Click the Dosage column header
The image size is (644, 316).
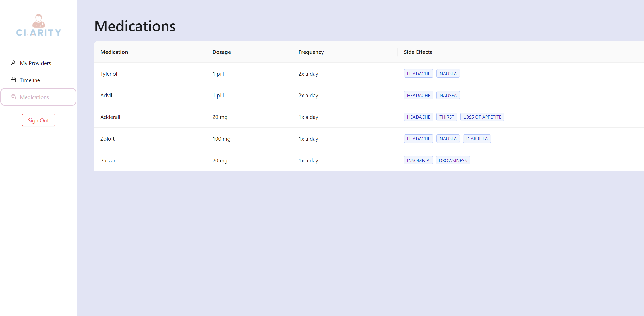[221, 52]
